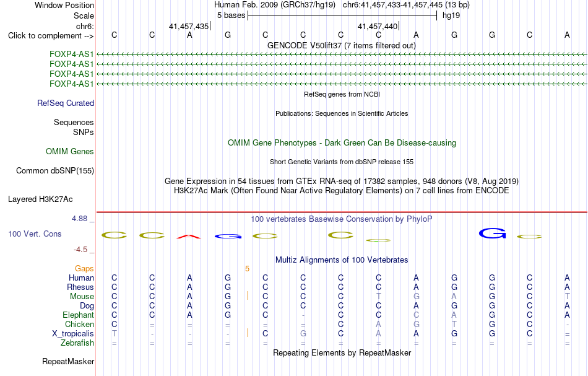Select the Mouse species label
This screenshot has height=376, width=588.
tap(82, 297)
